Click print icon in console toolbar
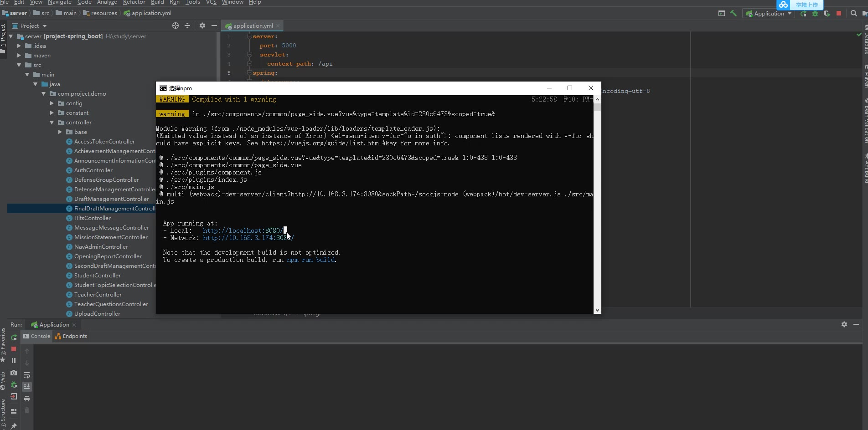The height and width of the screenshot is (430, 868). tap(27, 399)
